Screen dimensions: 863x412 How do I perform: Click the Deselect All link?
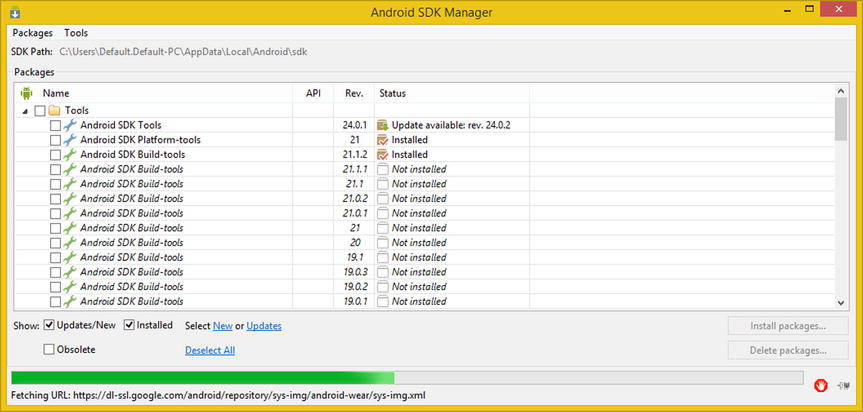click(x=210, y=350)
